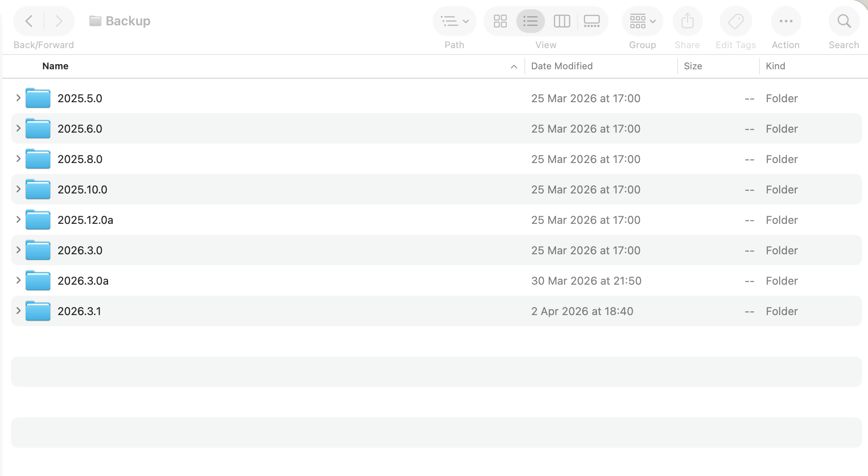Sort by the Name column header

click(55, 66)
